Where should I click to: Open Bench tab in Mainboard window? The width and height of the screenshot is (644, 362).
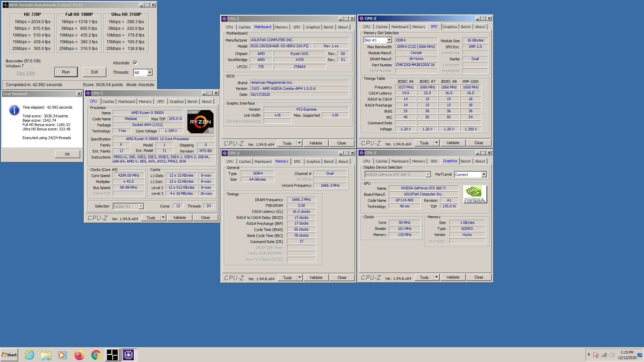pos(328,27)
